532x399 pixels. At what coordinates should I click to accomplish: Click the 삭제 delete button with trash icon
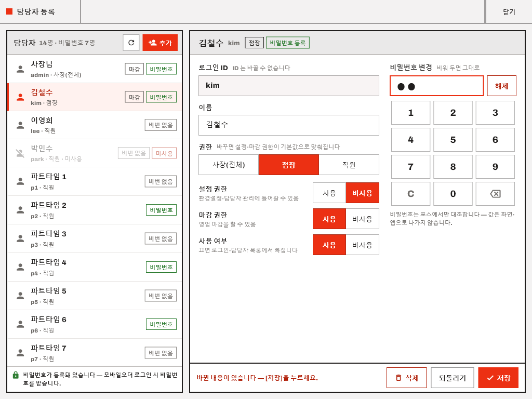coord(406,378)
